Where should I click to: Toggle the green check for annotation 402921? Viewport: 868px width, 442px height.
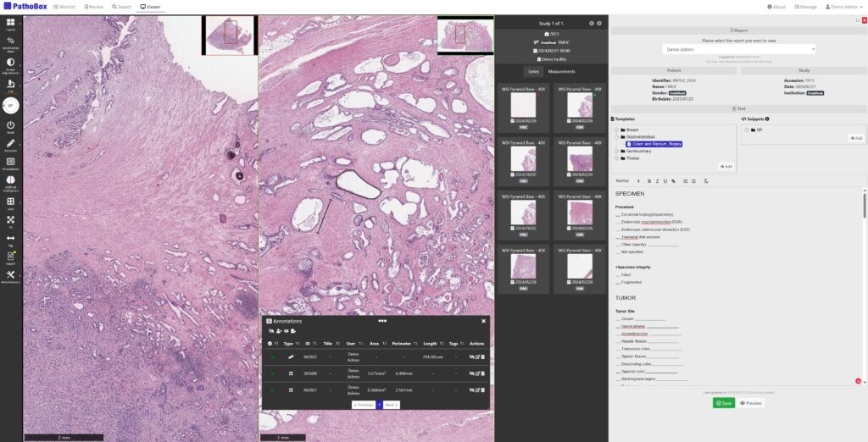click(272, 390)
